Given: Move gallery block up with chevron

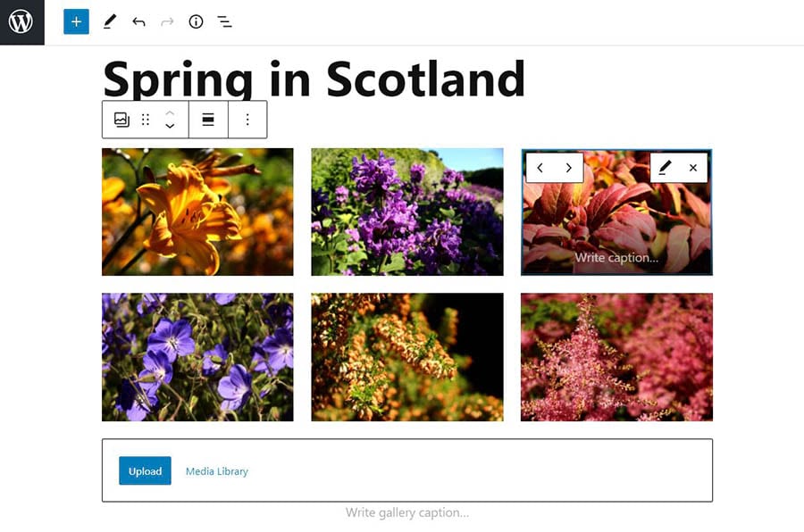Looking at the screenshot, I should click(x=170, y=112).
